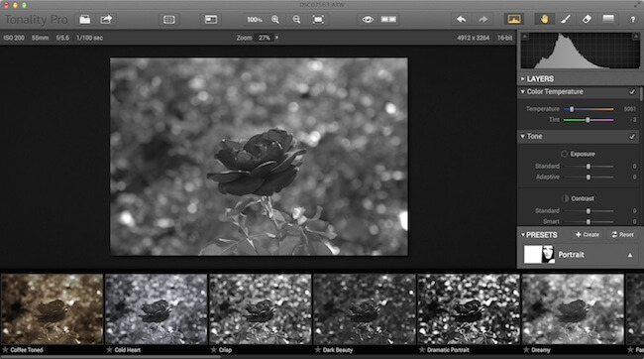Collapse the PRESETS panel triangle
The width and height of the screenshot is (644, 359).
coord(523,235)
